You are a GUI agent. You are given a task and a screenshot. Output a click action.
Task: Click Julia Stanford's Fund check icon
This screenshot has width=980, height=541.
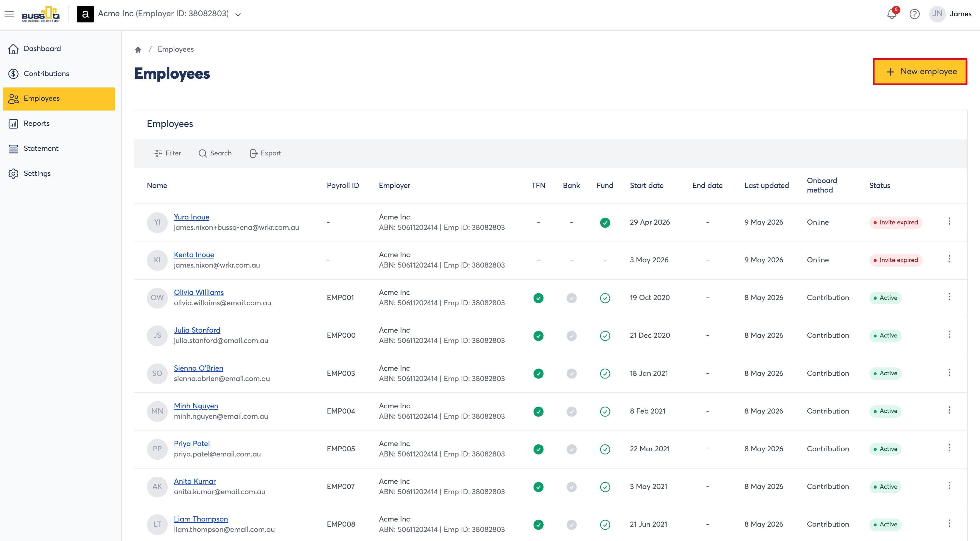tap(605, 336)
